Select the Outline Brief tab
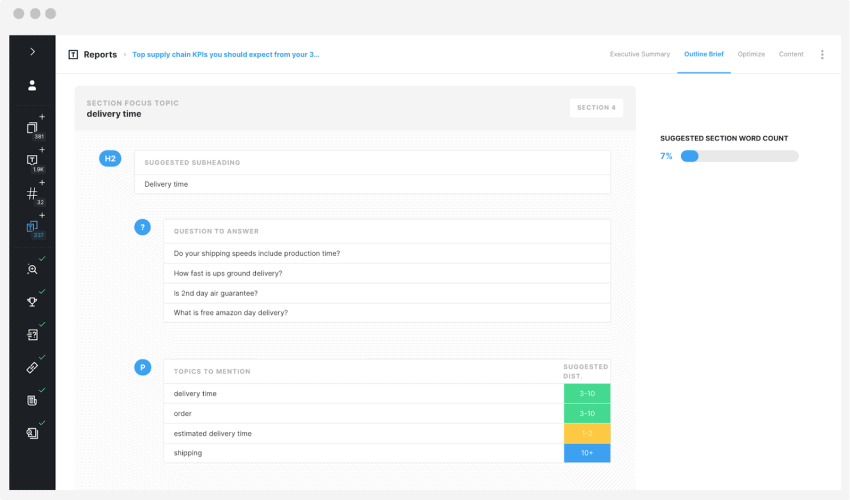850x500 pixels. (704, 54)
